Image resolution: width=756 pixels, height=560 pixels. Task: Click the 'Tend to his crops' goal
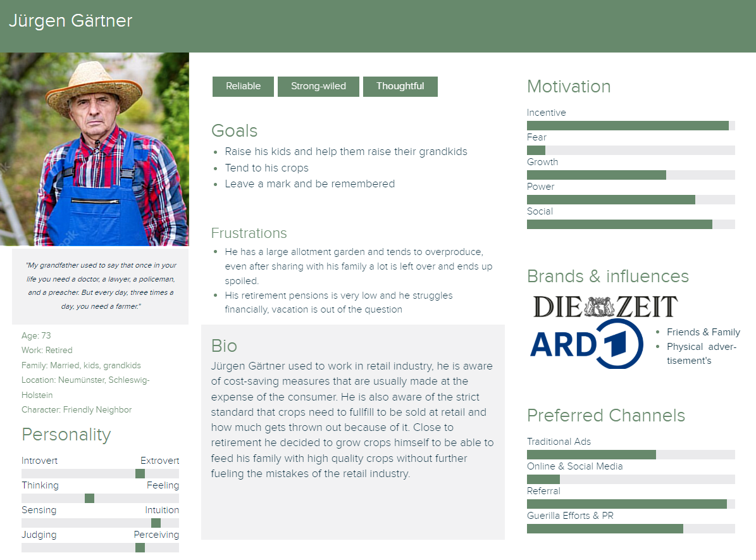(266, 168)
